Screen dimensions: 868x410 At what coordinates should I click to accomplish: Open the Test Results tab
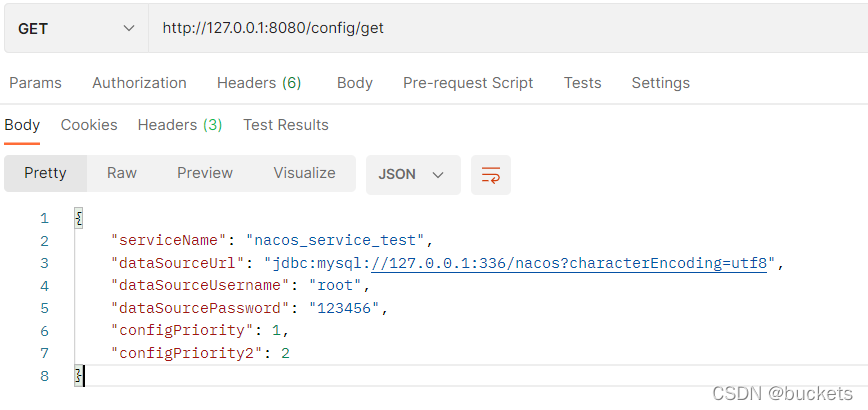point(286,125)
